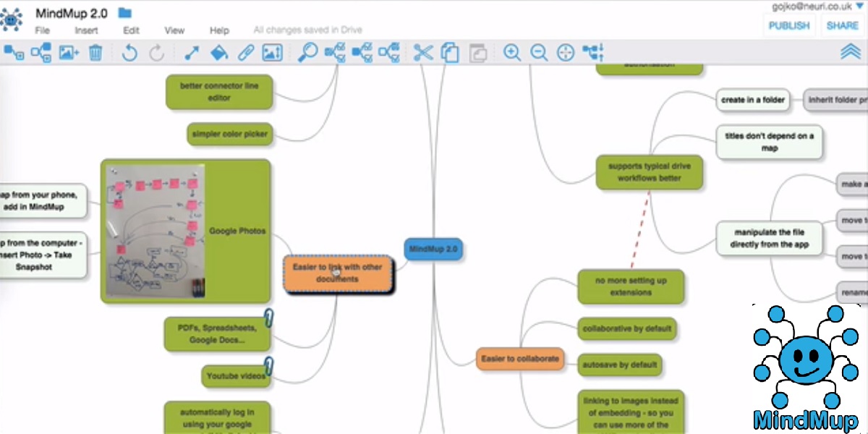Click the zoom in magnifier icon

pyautogui.click(x=512, y=53)
